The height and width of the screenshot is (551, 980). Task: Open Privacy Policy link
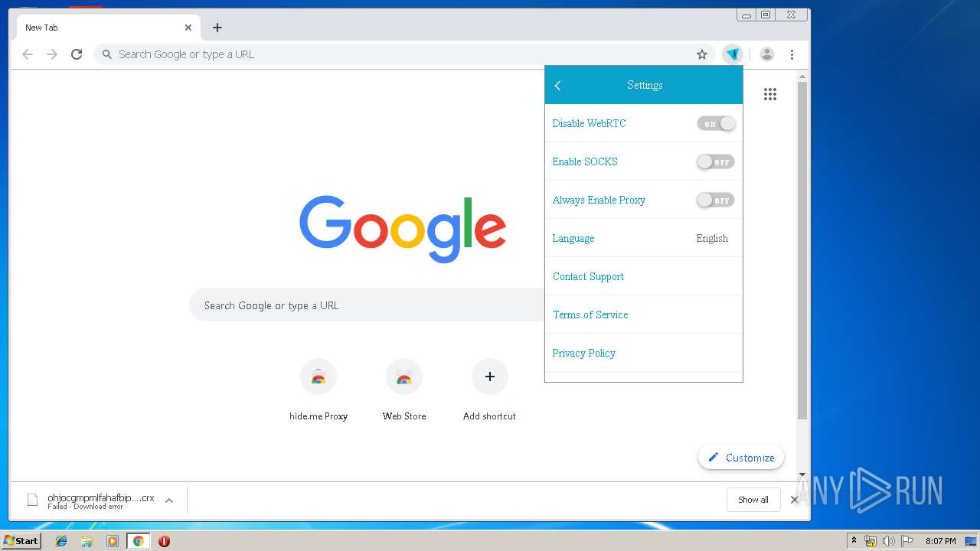click(x=584, y=353)
